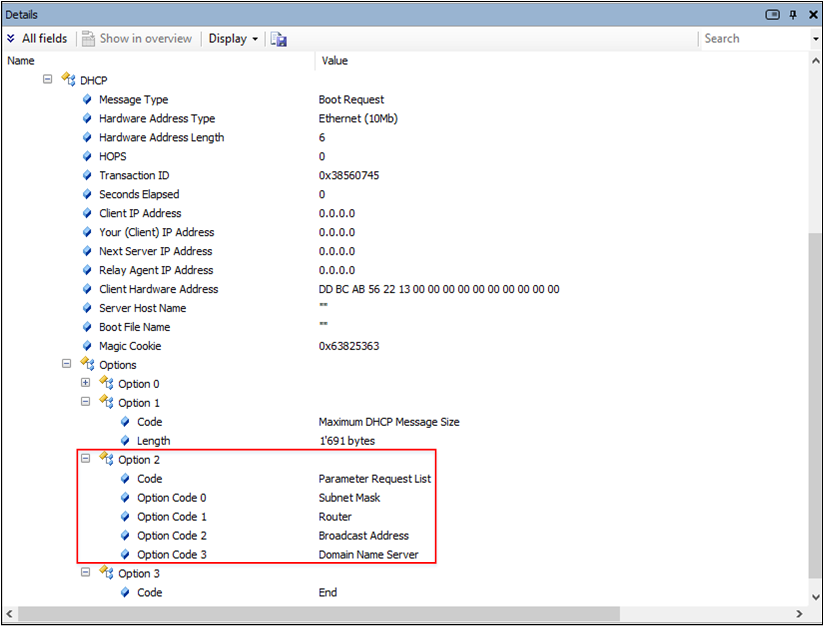This screenshot has height=626, width=824.
Task: Click the Options group icon
Action: coord(87,365)
